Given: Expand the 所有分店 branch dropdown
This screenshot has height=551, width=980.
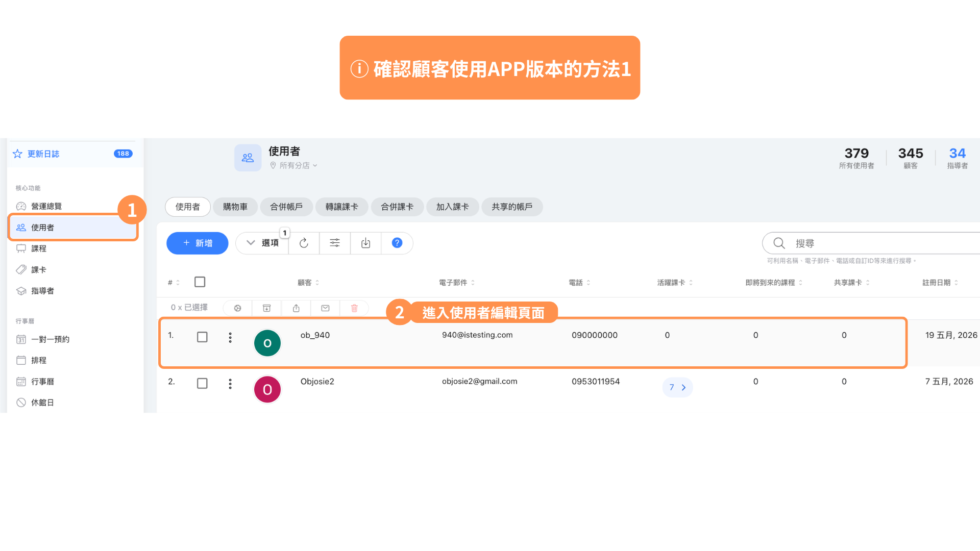Looking at the screenshot, I should tap(294, 165).
